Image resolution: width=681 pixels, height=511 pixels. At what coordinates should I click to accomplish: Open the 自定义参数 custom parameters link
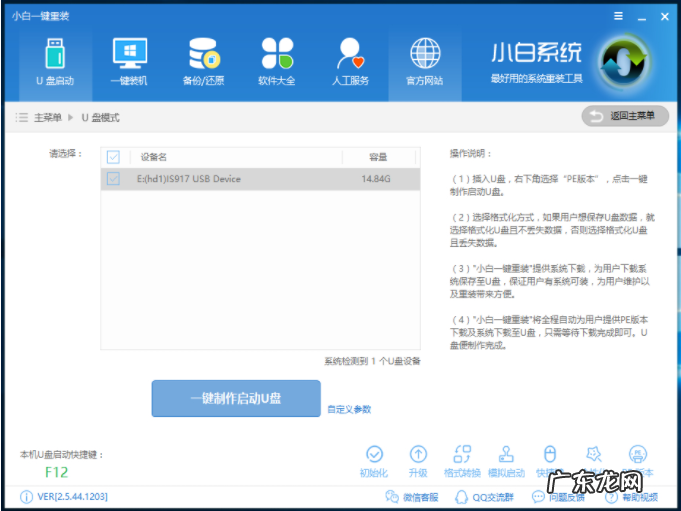click(x=349, y=409)
